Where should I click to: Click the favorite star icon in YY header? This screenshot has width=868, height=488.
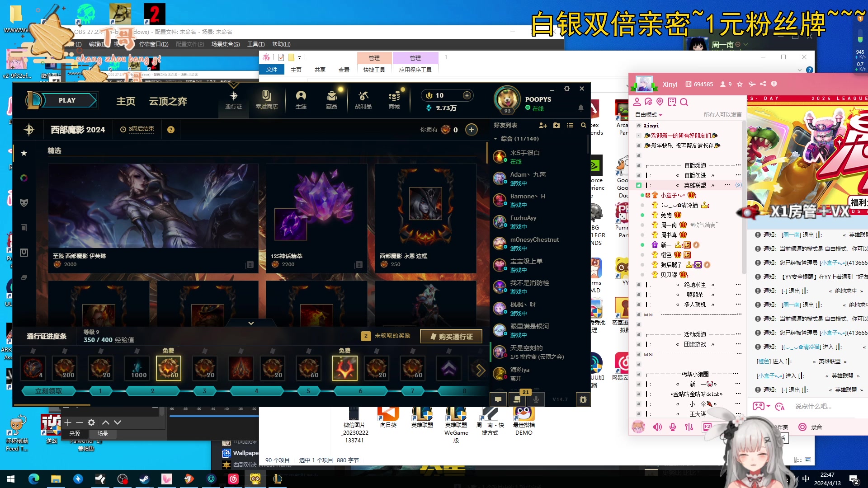(740, 84)
